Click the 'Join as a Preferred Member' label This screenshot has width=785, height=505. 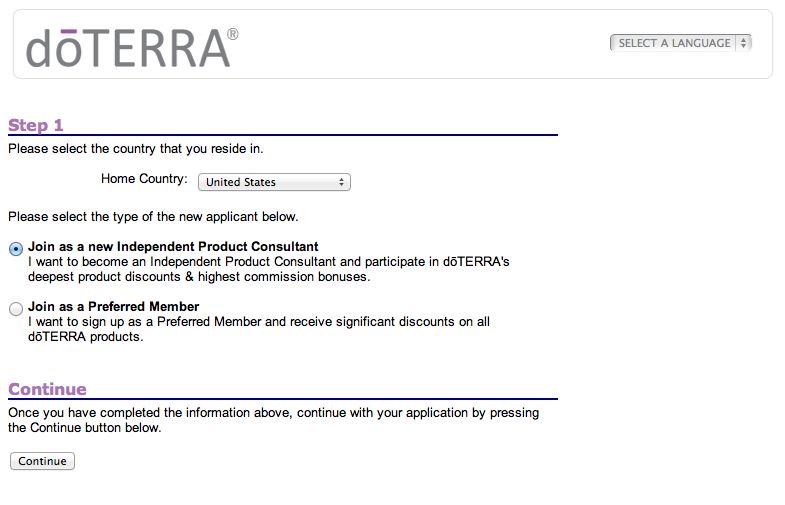click(114, 306)
